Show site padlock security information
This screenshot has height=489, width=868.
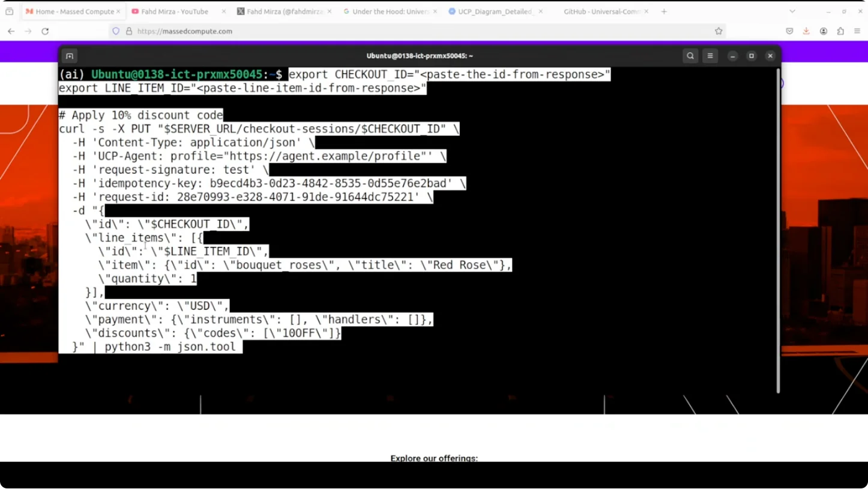[129, 31]
